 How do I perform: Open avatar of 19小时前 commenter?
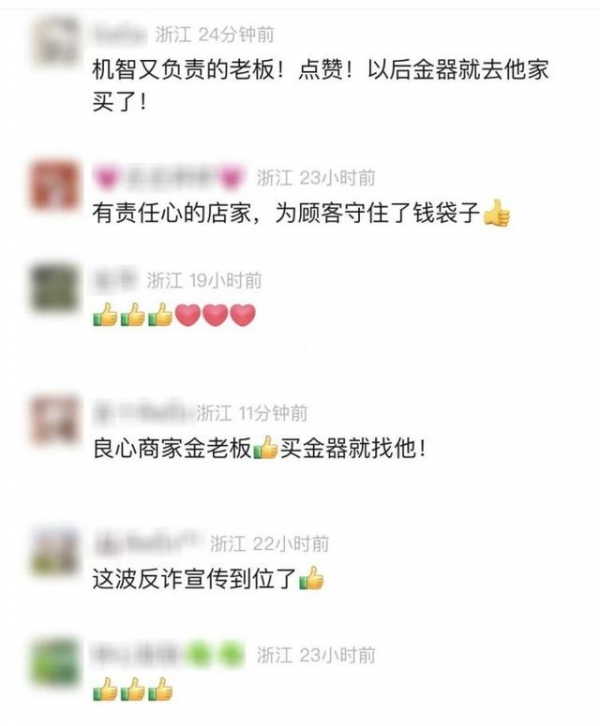[x=54, y=287]
